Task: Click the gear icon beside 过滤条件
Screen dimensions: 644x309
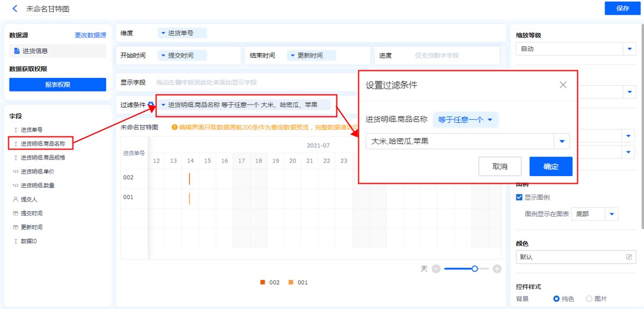Action: tap(151, 105)
